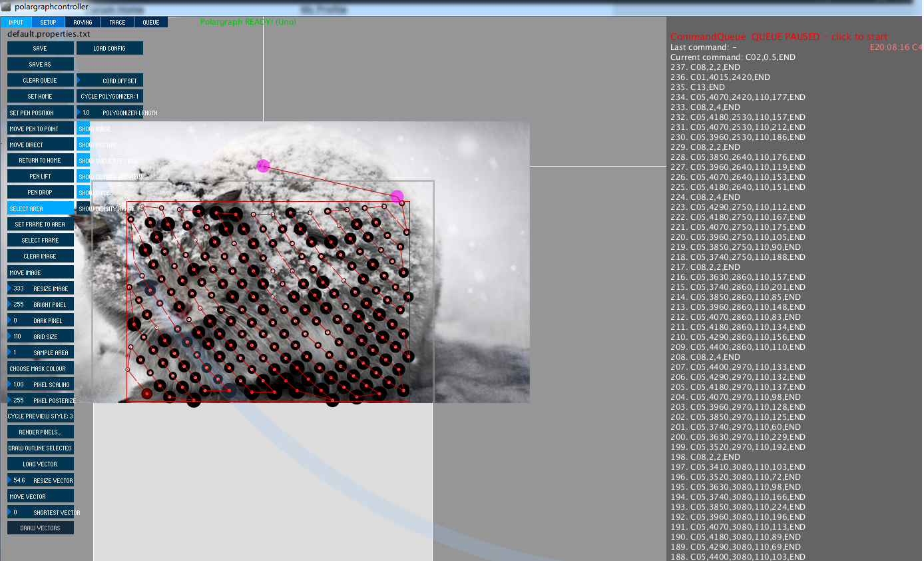The height and width of the screenshot is (561, 924).
Task: Toggle MOVE IMAGE mode
Action: [x=41, y=273]
